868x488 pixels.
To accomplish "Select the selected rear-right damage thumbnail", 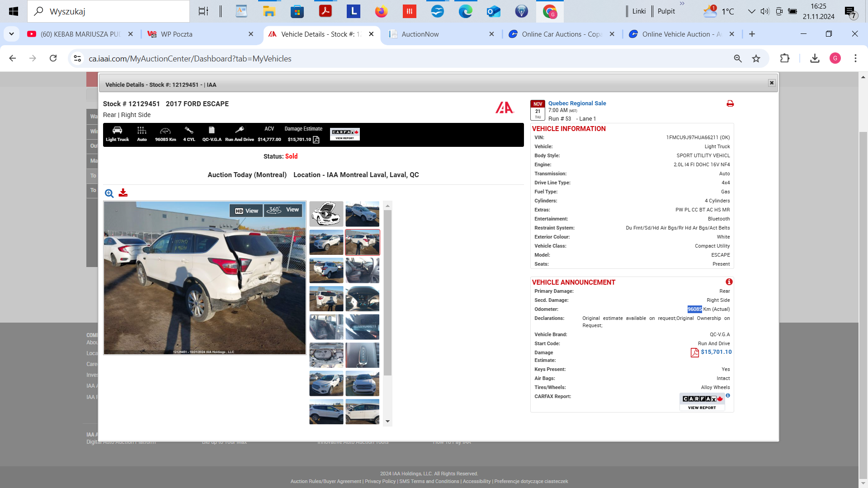I will [363, 242].
